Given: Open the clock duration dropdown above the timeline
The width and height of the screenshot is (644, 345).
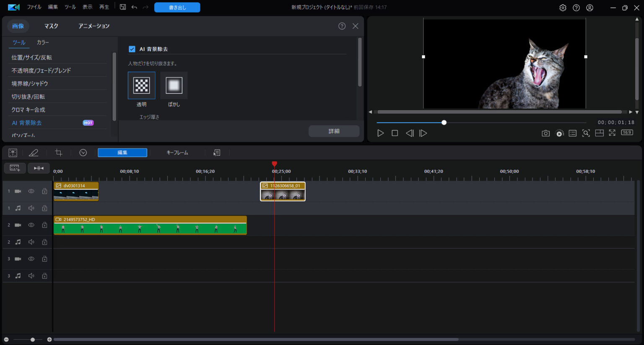Looking at the screenshot, I should pyautogui.click(x=83, y=152).
